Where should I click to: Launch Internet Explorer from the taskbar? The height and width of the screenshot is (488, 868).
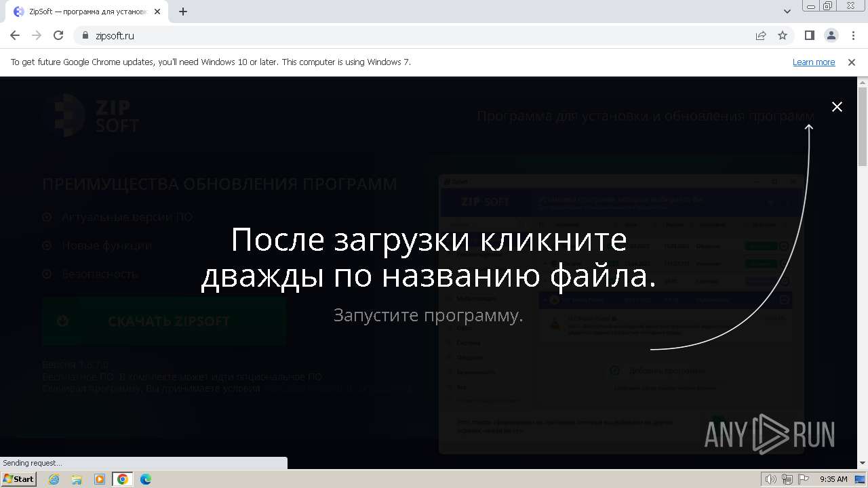(x=54, y=479)
